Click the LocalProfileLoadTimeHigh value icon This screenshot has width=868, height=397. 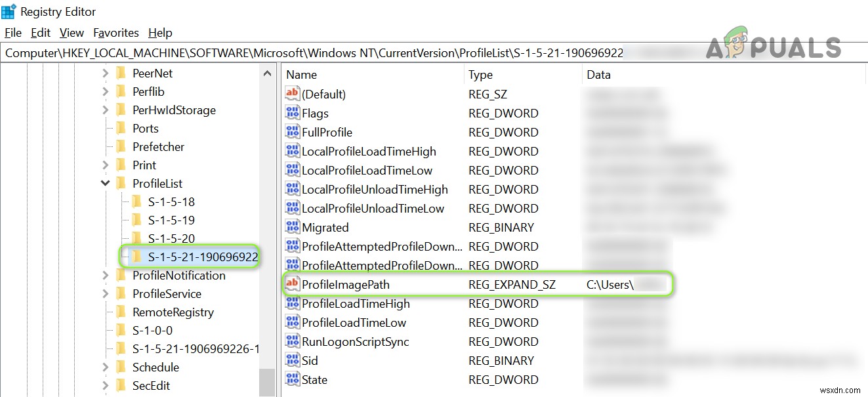292,152
